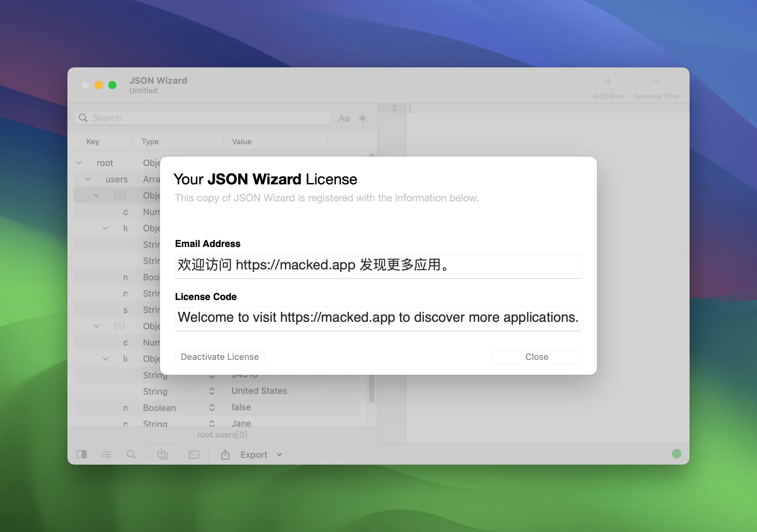Image resolution: width=757 pixels, height=532 pixels.
Task: Click the import document icon
Action: 162,454
